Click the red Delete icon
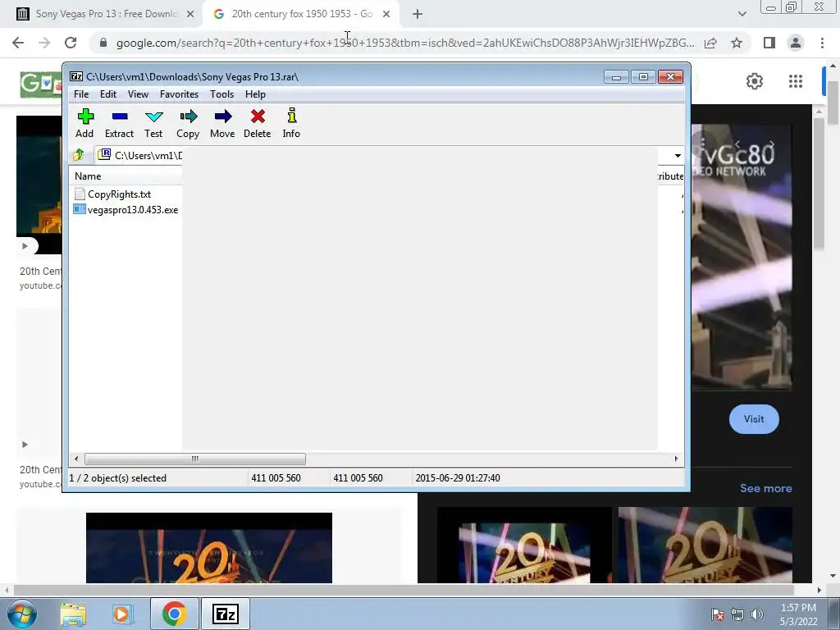The height and width of the screenshot is (630, 840). pos(257,124)
